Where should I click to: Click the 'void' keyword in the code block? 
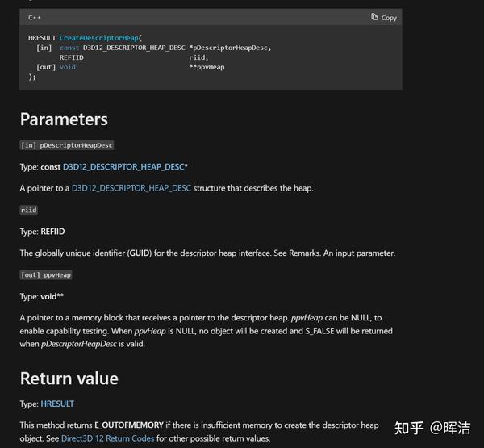tap(68, 67)
